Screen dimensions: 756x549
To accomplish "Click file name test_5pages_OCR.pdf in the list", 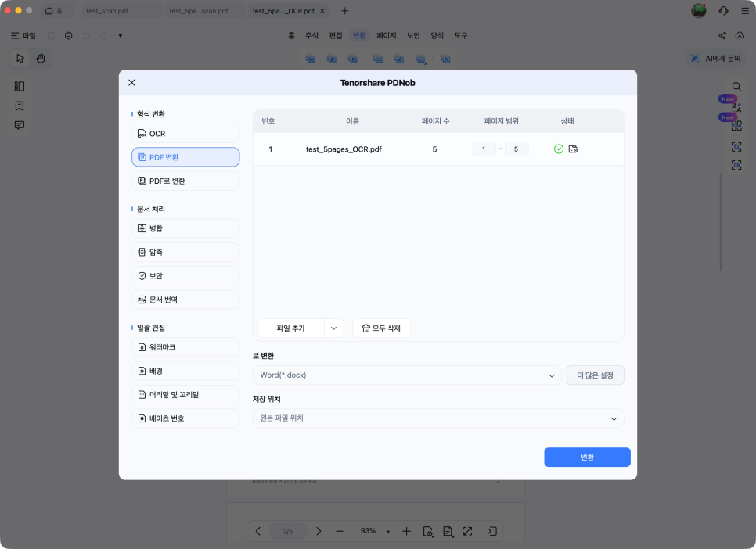I will (344, 149).
